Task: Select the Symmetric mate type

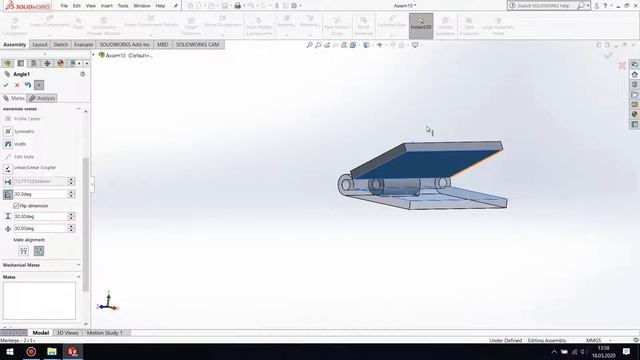Action: coord(19,131)
